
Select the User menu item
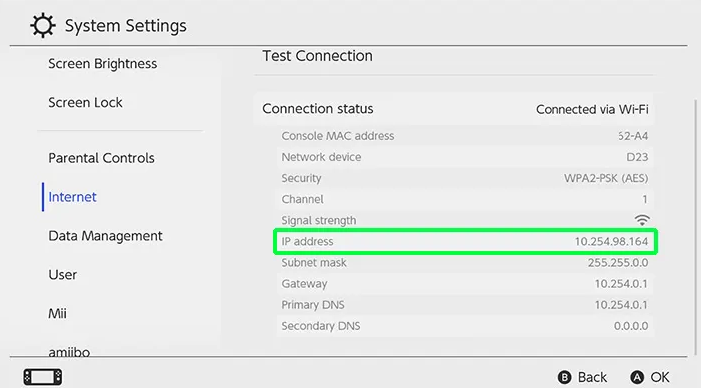click(x=63, y=274)
